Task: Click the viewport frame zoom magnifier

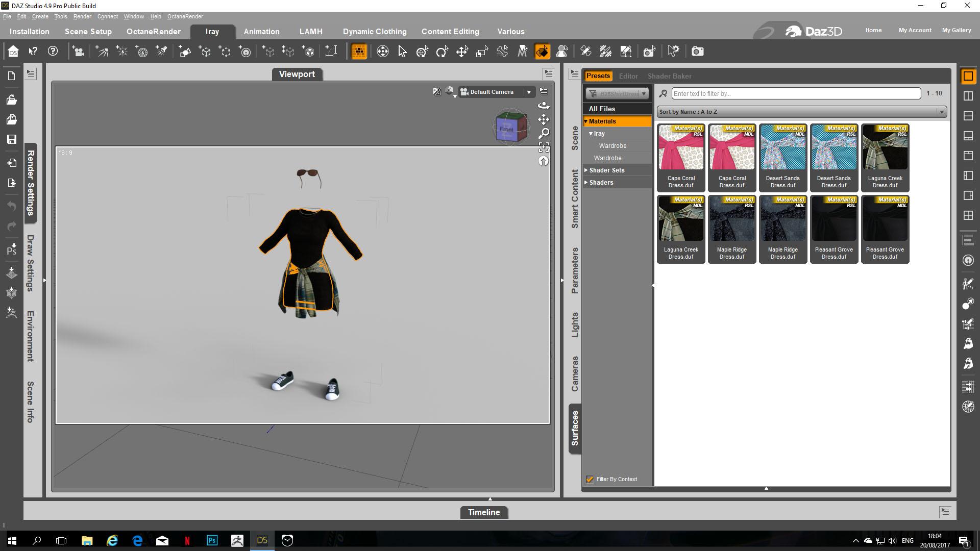Action: (544, 133)
